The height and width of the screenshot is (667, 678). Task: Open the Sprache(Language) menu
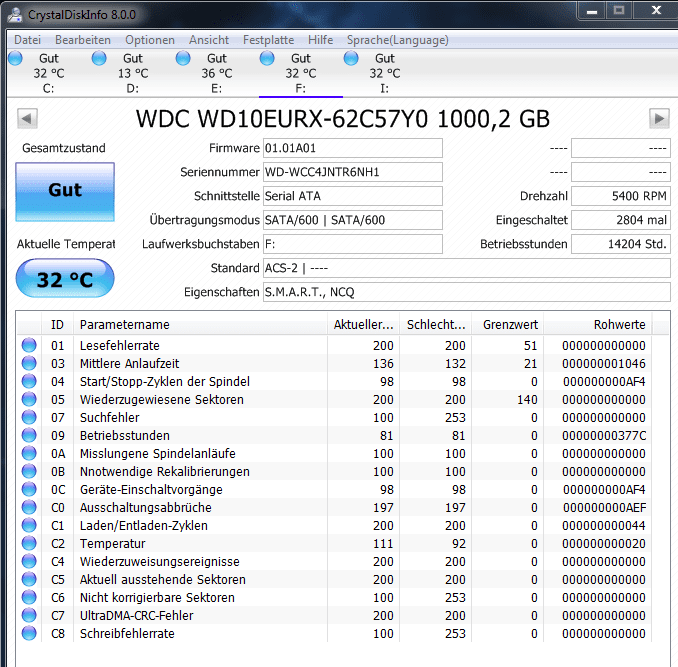coord(397,40)
